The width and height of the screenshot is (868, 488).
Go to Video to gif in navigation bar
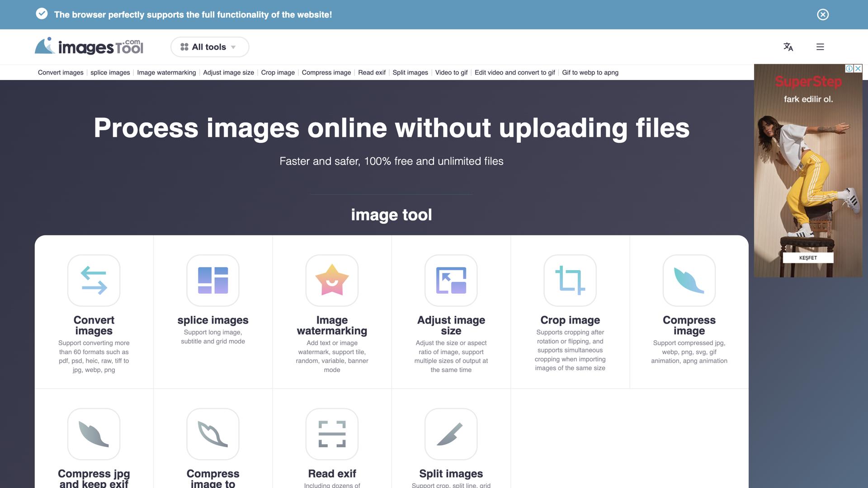(451, 72)
